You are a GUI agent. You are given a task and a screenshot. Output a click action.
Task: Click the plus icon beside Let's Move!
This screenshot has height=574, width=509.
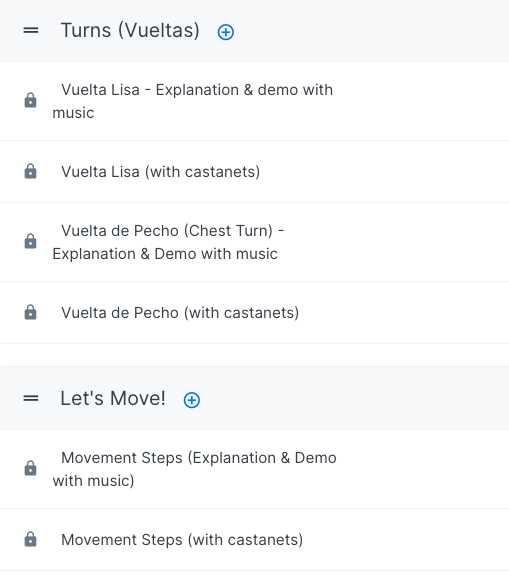pyautogui.click(x=192, y=400)
